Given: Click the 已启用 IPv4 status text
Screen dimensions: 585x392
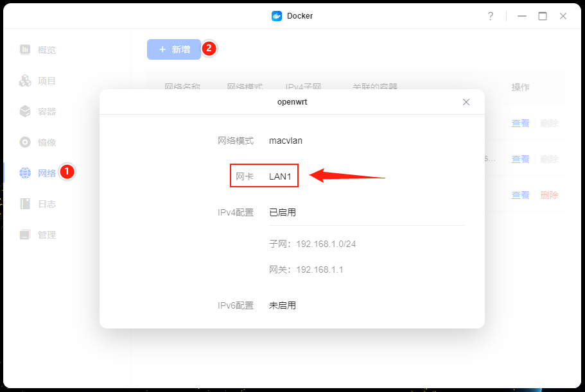Looking at the screenshot, I should (x=283, y=212).
